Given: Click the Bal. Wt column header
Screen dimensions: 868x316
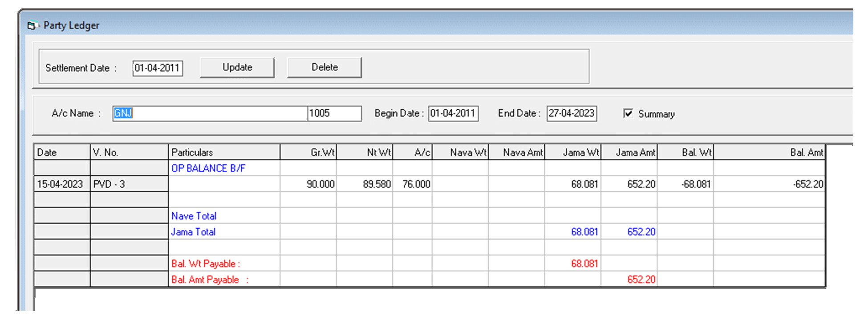Looking at the screenshot, I should (x=685, y=152).
